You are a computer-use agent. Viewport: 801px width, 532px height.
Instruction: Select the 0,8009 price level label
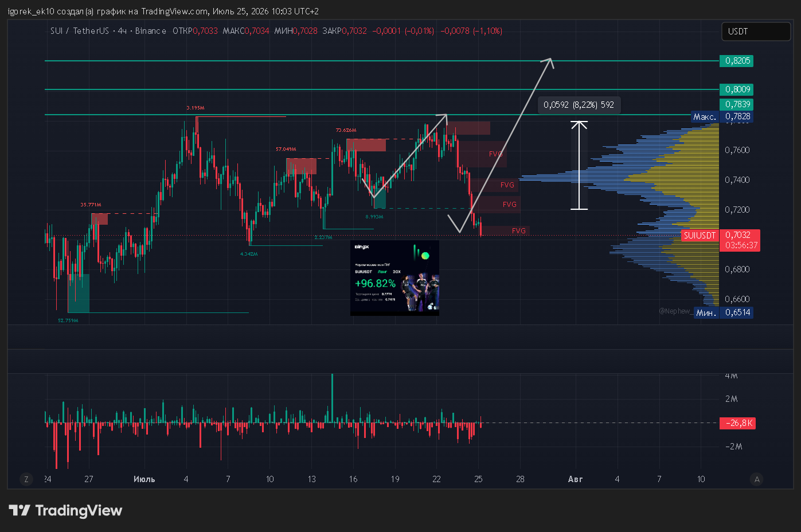(736, 89)
